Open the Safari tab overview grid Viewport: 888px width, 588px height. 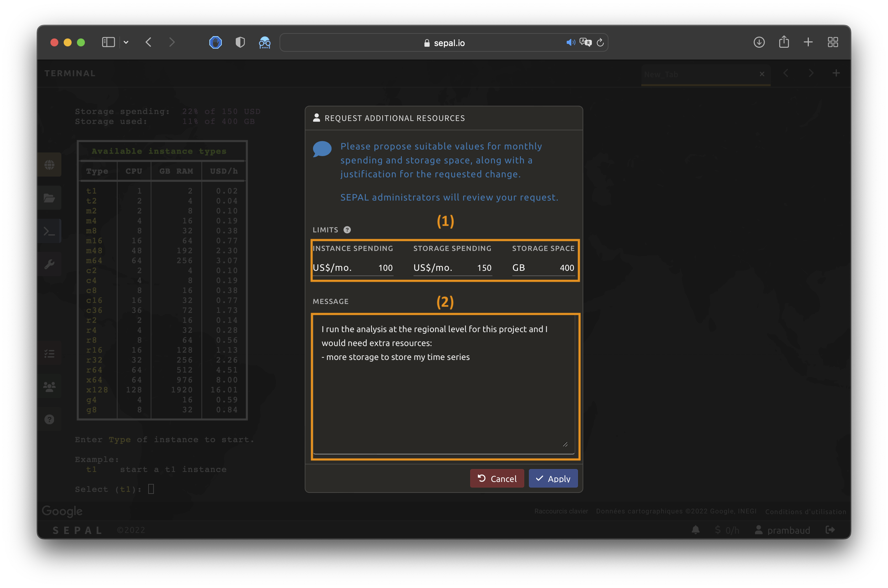(833, 42)
